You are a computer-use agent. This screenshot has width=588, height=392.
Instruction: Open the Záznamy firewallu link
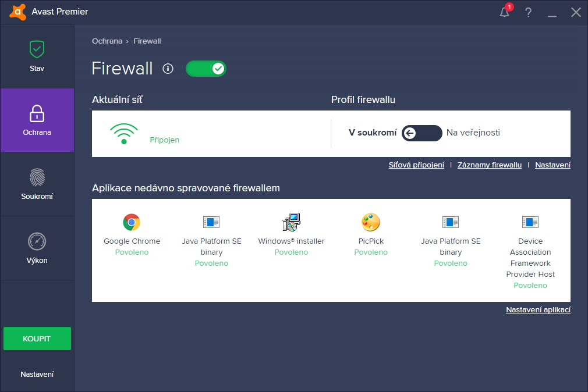click(490, 165)
